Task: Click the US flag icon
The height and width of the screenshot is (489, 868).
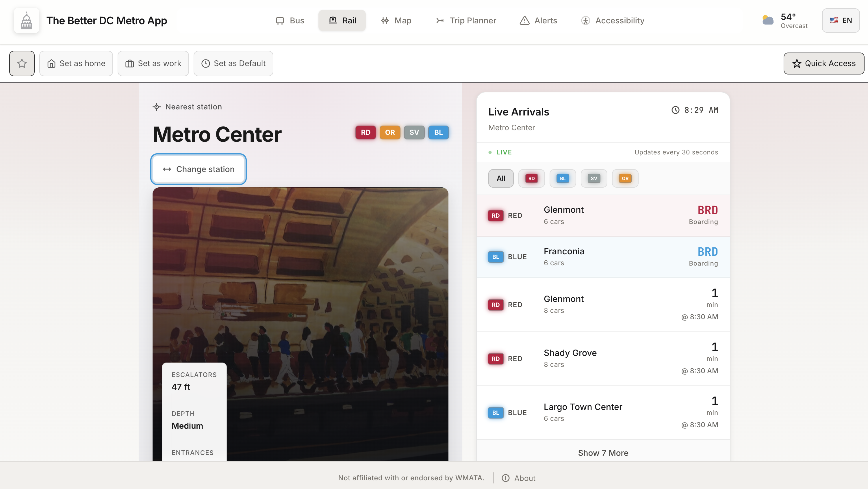Action: [x=834, y=20]
